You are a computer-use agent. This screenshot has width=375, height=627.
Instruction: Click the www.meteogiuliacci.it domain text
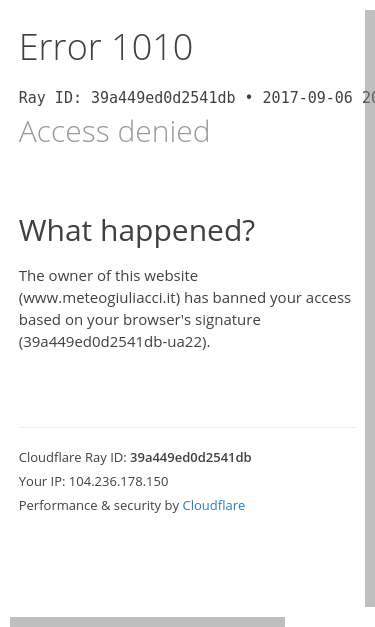[100, 298]
